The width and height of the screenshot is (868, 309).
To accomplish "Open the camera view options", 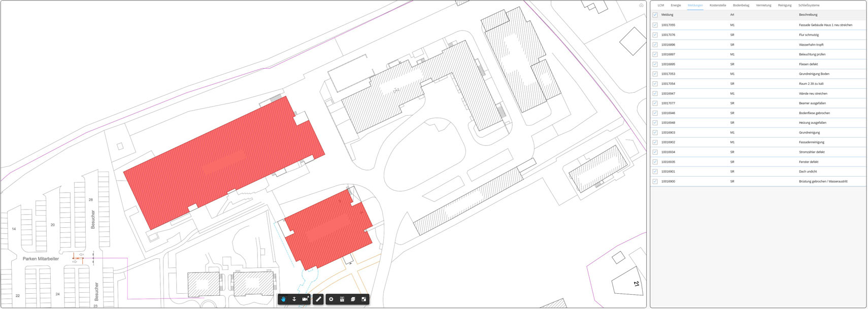I will tap(305, 299).
